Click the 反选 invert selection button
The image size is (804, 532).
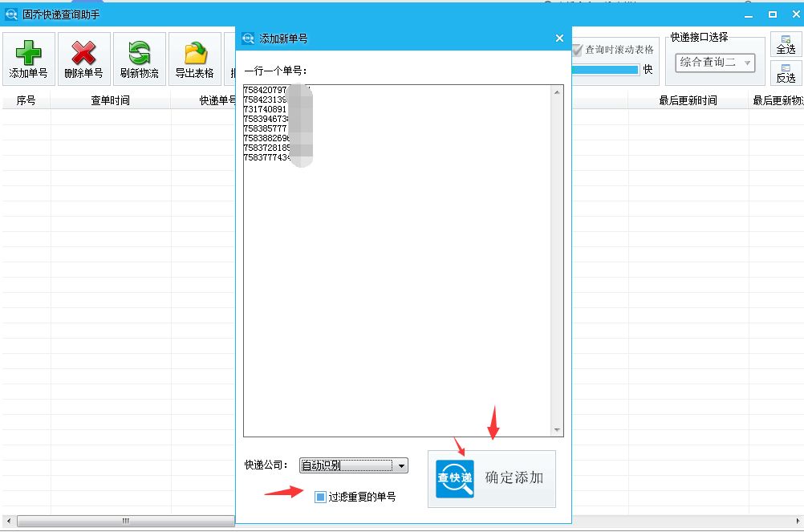[x=786, y=74]
